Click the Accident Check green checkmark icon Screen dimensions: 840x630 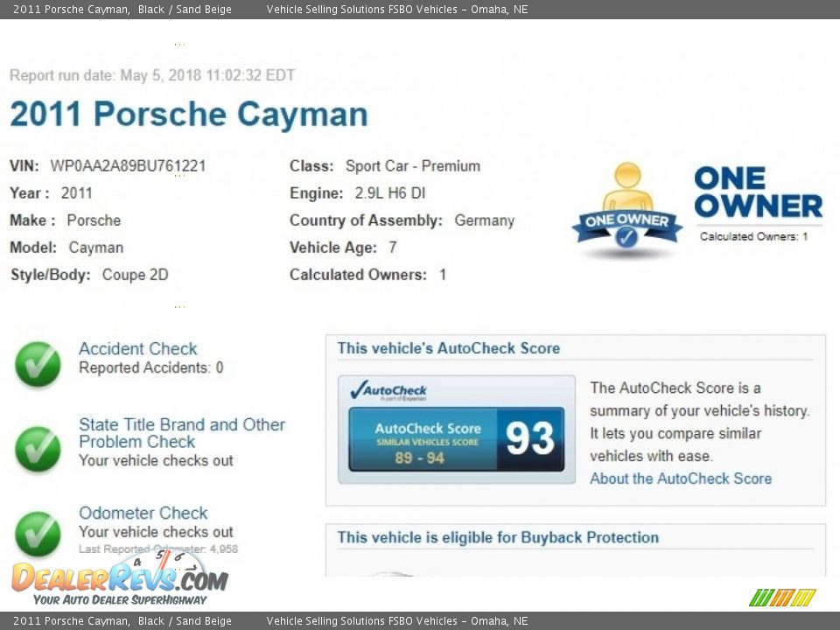coord(38,364)
